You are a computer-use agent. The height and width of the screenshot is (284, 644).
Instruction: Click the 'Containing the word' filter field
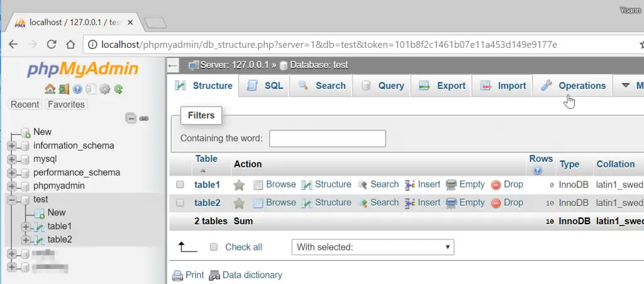(x=327, y=139)
